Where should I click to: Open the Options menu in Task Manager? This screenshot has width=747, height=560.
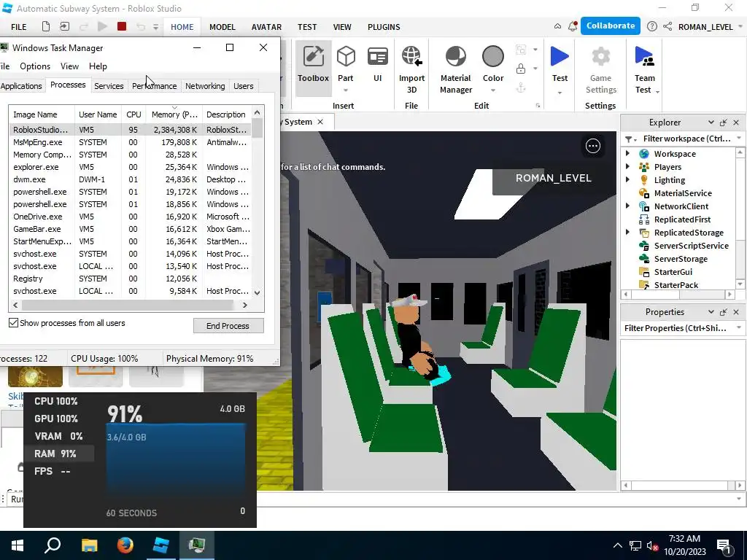click(35, 66)
